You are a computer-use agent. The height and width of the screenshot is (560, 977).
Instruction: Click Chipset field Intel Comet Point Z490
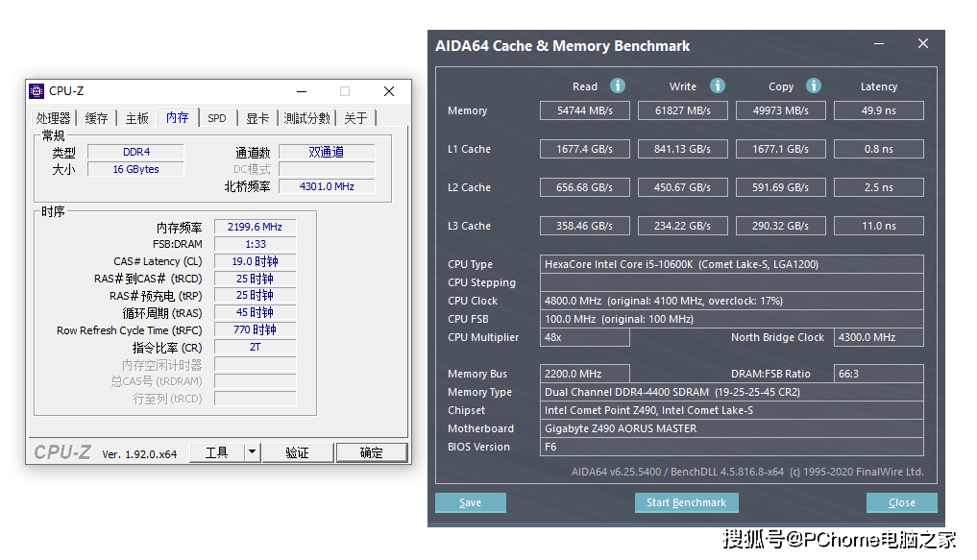click(x=731, y=410)
